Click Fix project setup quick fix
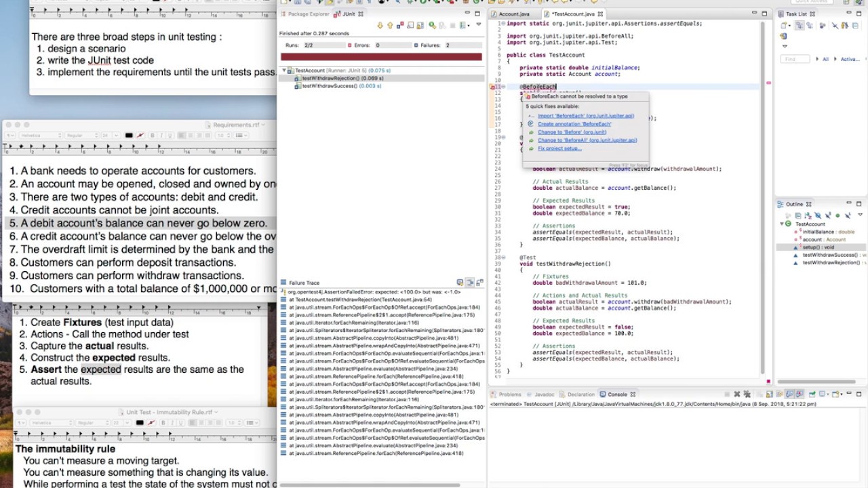 tap(559, 148)
